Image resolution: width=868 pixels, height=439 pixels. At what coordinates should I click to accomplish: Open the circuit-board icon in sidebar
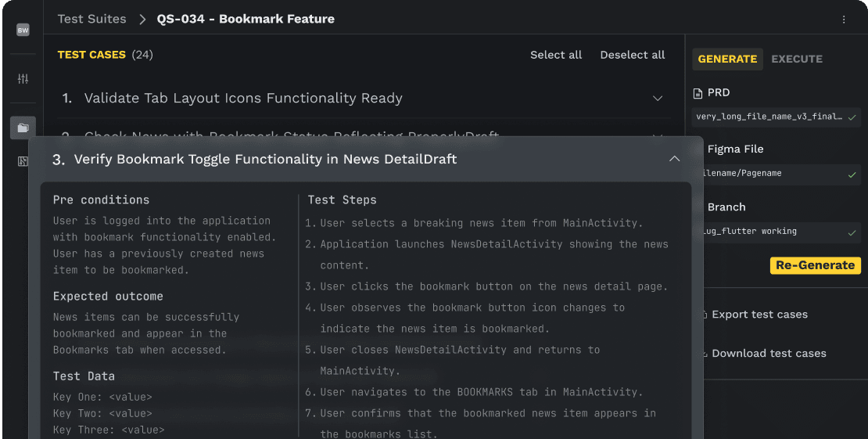(x=23, y=161)
